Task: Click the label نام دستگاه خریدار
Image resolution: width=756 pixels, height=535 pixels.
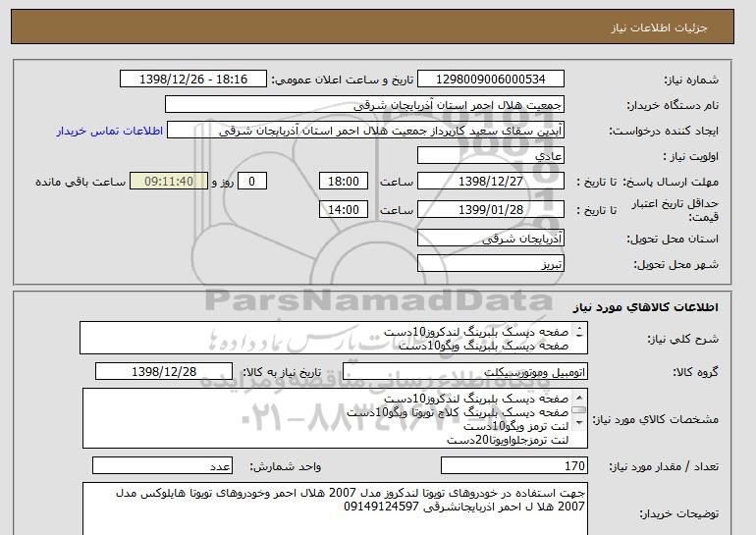Action: (673, 105)
